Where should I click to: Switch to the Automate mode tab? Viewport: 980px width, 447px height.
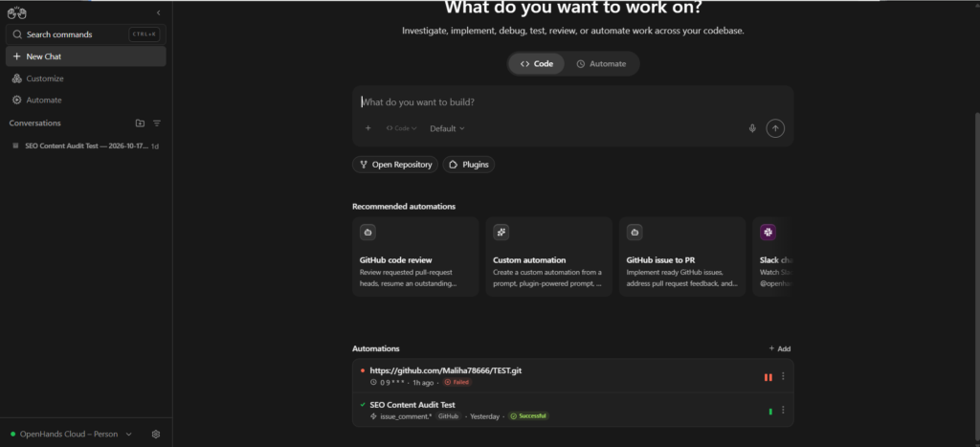click(601, 64)
